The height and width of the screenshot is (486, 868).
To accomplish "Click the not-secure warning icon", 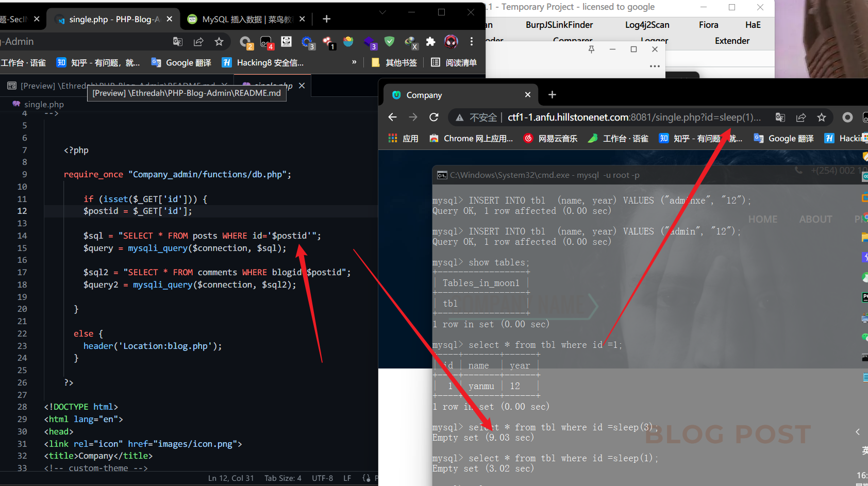I will [x=459, y=118].
